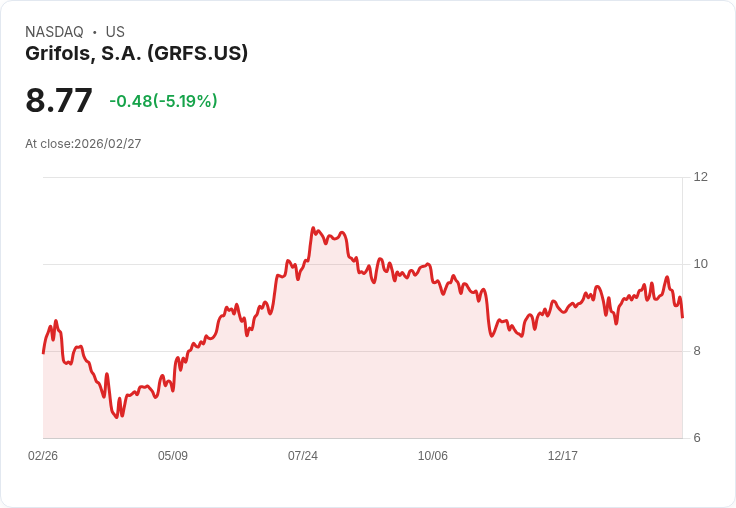Screen dimensions: 736x508
Task: Click the 6 y-axis label
Action: 697,438
